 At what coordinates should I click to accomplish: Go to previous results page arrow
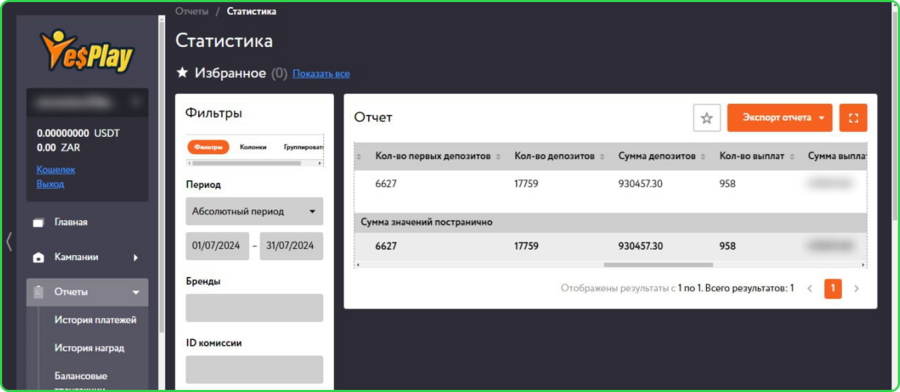click(x=809, y=289)
